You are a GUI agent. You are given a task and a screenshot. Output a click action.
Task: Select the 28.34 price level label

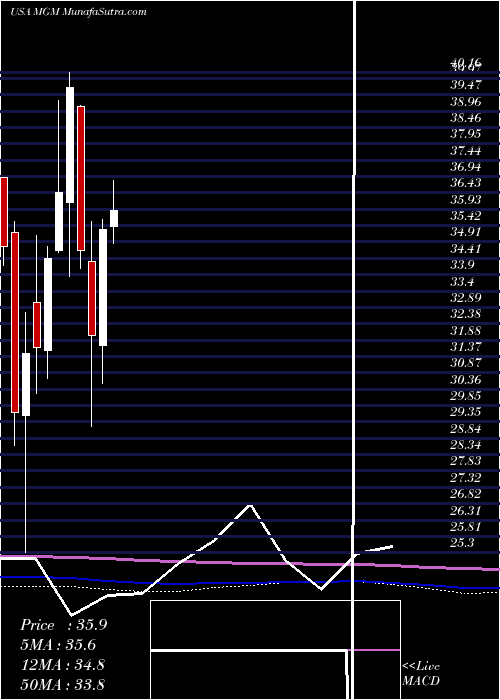(x=466, y=445)
